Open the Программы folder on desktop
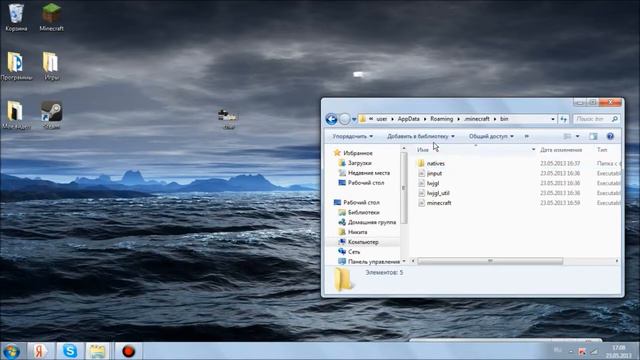This screenshot has width=640, height=360. pos(16,66)
